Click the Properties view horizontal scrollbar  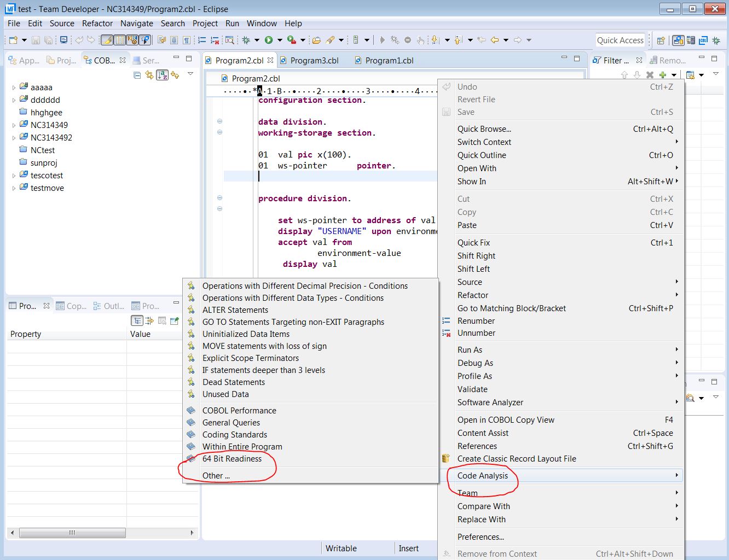click(x=72, y=533)
